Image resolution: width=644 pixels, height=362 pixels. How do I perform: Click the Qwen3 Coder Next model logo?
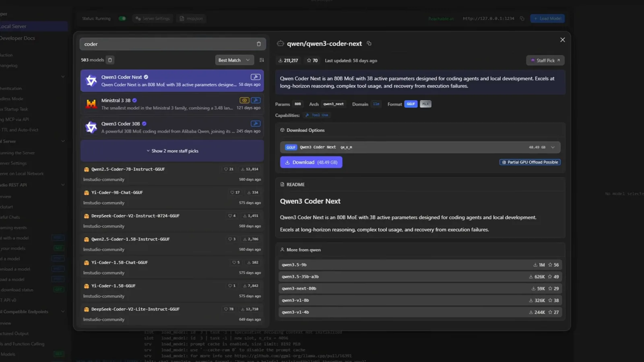tap(91, 80)
